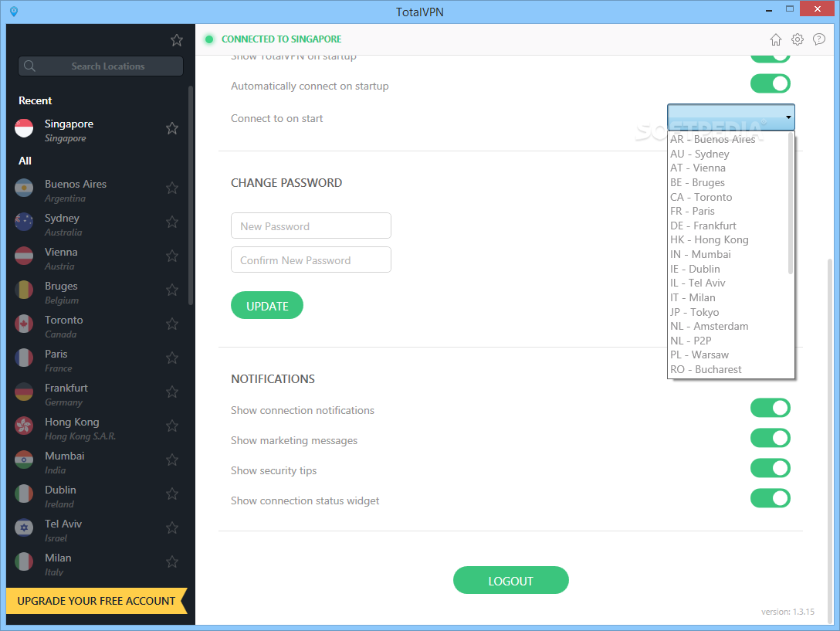The width and height of the screenshot is (840, 631).
Task: Click CONNECTED TO SINGAPORE status text
Action: (x=281, y=39)
